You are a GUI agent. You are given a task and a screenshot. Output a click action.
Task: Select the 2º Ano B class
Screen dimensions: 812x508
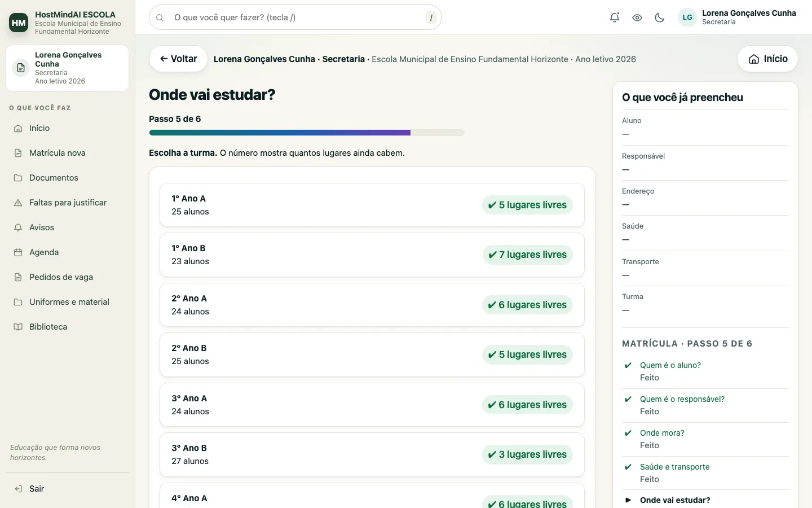[x=372, y=354]
